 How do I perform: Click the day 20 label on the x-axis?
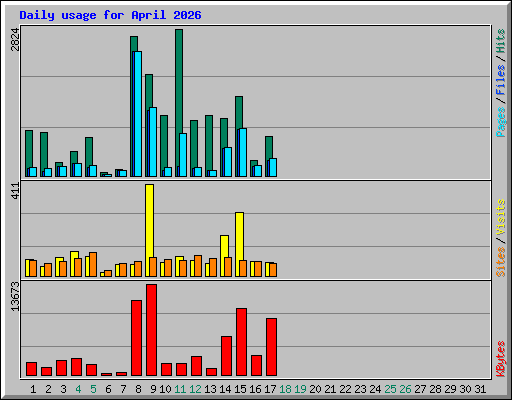[315, 389]
